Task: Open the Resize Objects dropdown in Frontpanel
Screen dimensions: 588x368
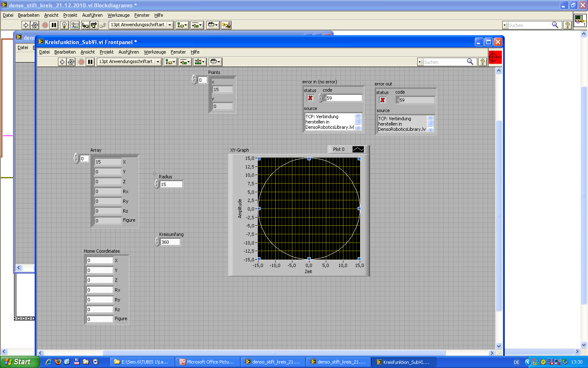Action: 200,62
